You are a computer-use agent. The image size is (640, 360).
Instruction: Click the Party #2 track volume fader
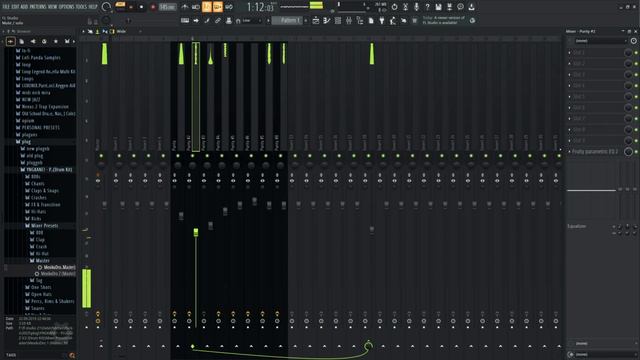(x=196, y=232)
